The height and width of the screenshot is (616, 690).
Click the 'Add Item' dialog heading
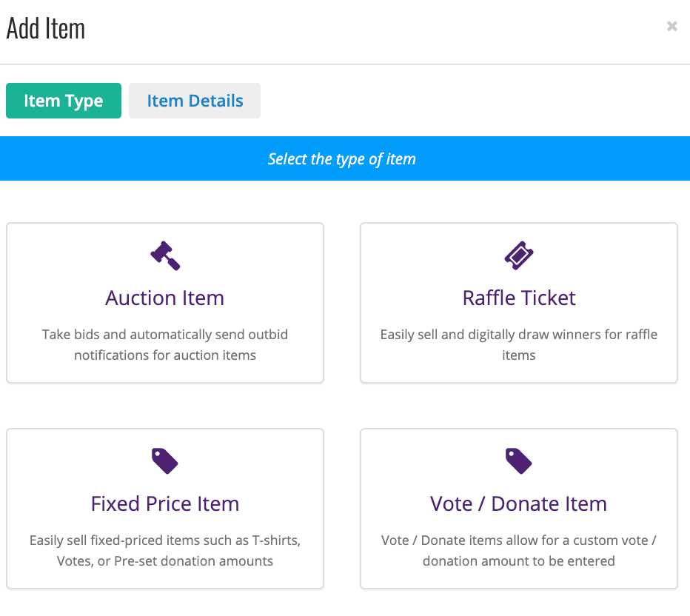coord(46,28)
